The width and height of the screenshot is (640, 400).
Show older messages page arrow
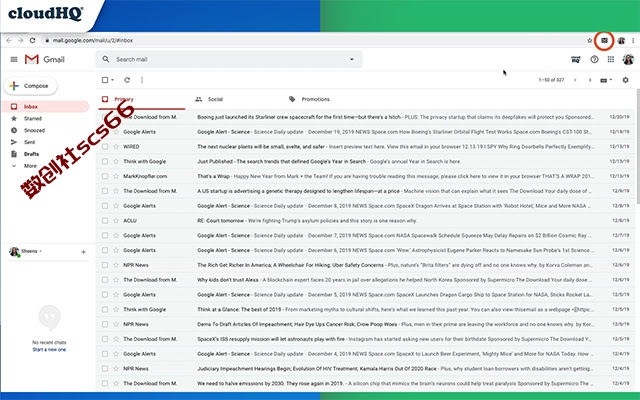click(x=590, y=80)
